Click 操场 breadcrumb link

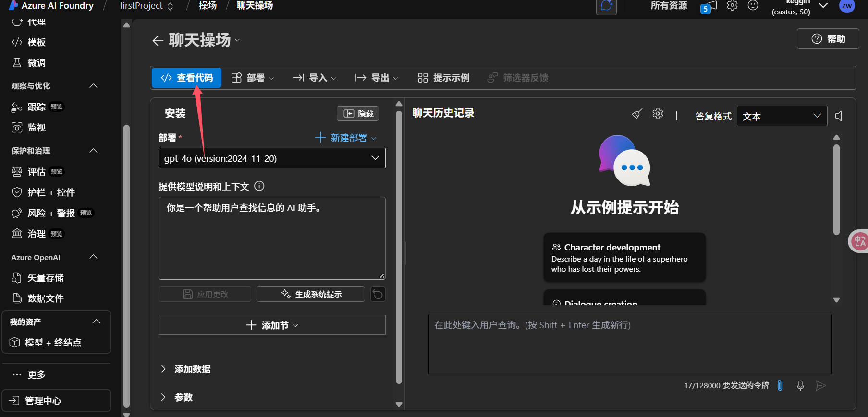point(208,6)
